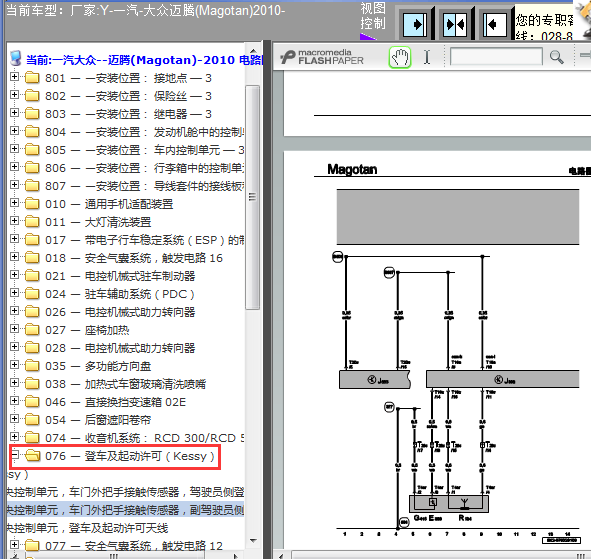This screenshot has height=559, width=591.
Task: Open highlighted Kessy sub-item 副驾驶员侧
Action: 126,510
